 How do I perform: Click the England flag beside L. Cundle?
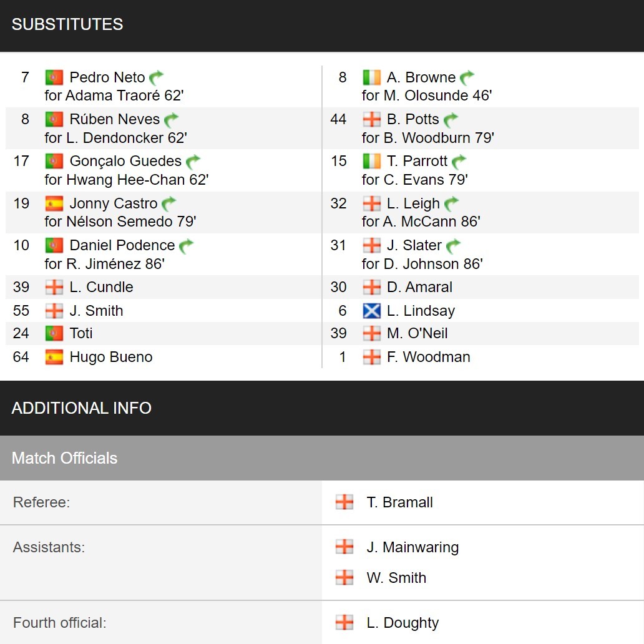(54, 287)
